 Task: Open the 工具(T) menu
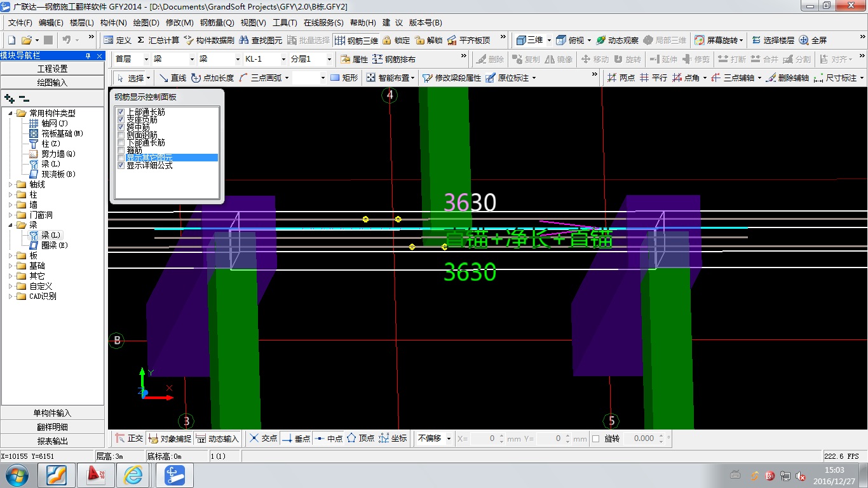pyautogui.click(x=285, y=22)
